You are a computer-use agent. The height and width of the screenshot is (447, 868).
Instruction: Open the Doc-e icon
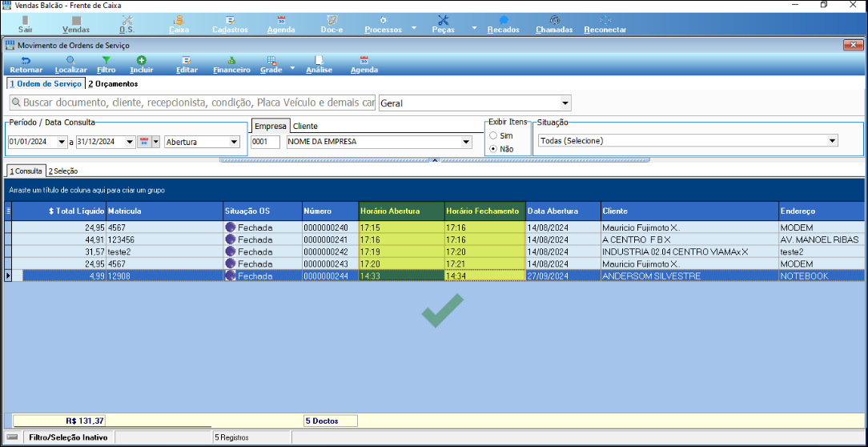coord(332,24)
